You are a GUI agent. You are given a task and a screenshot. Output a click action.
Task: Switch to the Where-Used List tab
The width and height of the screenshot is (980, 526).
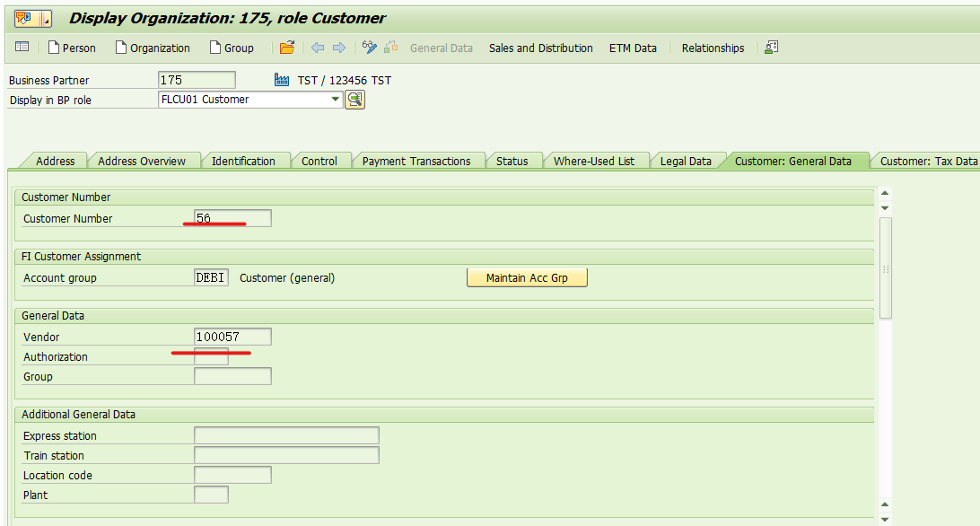click(x=597, y=161)
